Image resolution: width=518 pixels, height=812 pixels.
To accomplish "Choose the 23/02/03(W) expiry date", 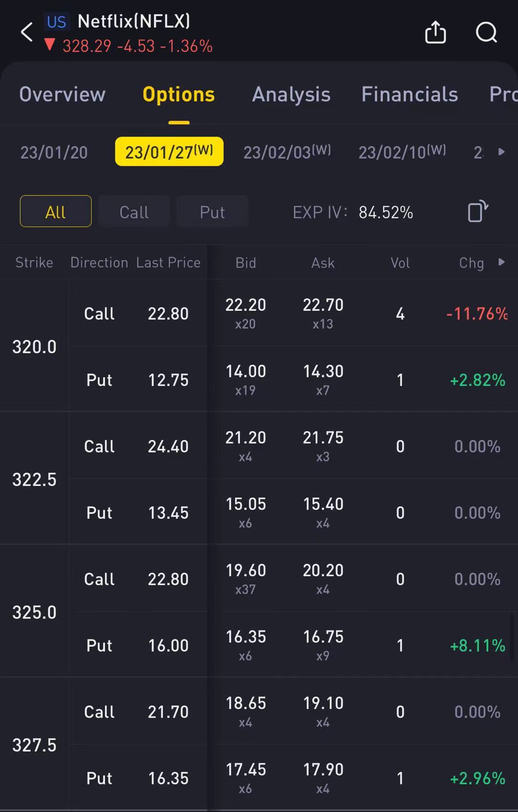I will click(x=287, y=152).
